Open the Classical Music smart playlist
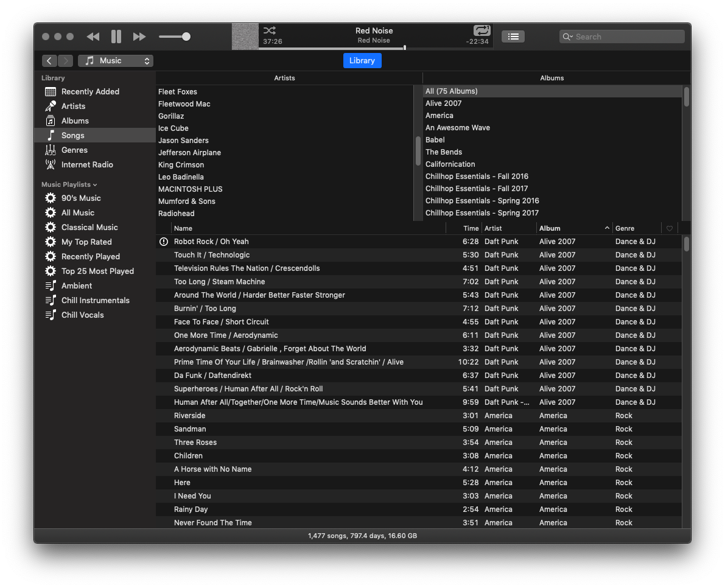Screen dimensions: 725x588 [95, 228]
